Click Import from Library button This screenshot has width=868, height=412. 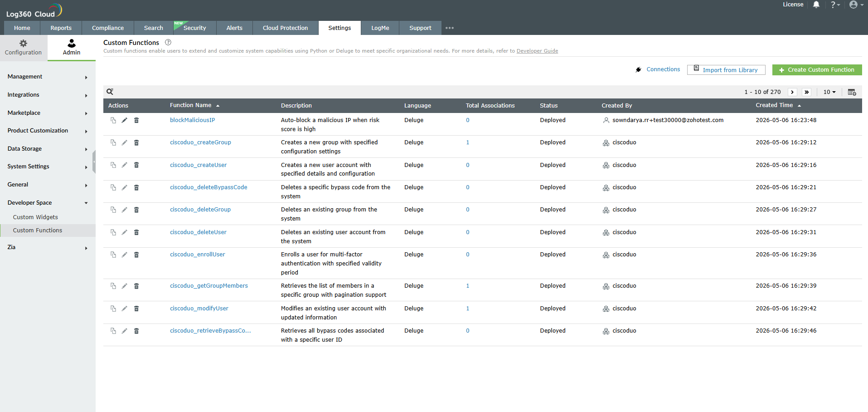click(x=726, y=70)
